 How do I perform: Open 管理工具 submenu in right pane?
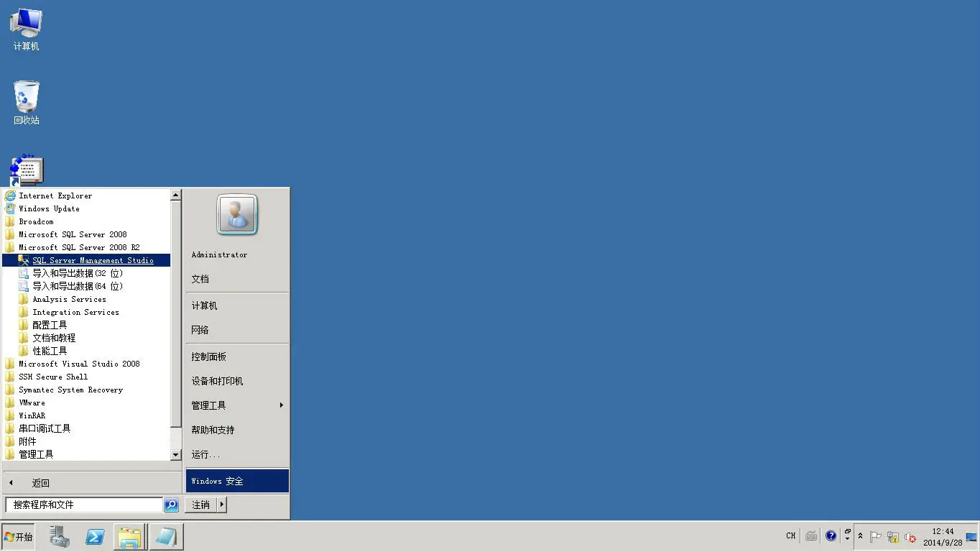[x=237, y=405]
